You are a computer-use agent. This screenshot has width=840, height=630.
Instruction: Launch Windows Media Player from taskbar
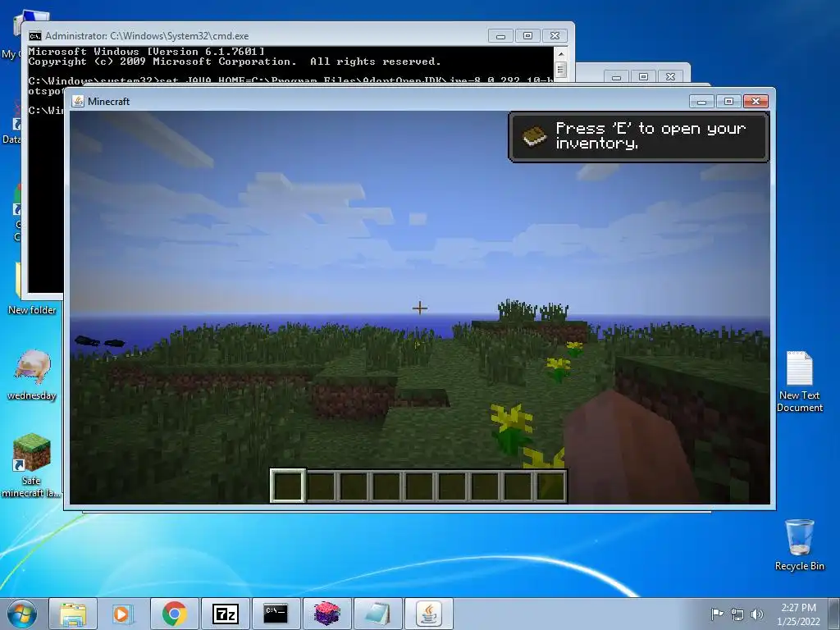(x=123, y=614)
